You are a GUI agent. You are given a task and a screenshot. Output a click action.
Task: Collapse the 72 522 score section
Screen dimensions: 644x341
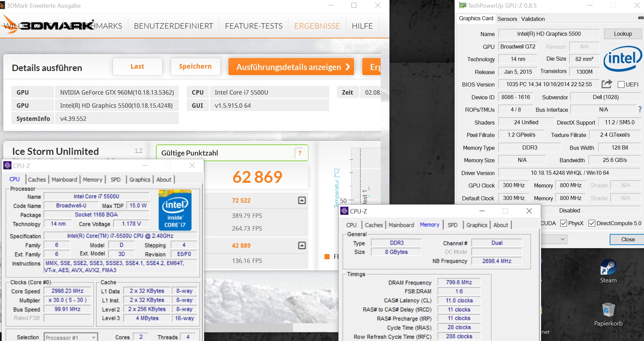[302, 200]
